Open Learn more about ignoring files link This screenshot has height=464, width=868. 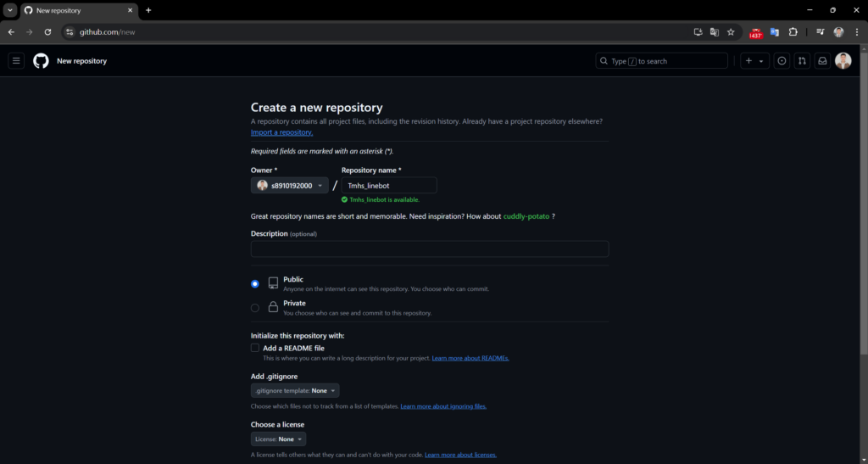443,406
